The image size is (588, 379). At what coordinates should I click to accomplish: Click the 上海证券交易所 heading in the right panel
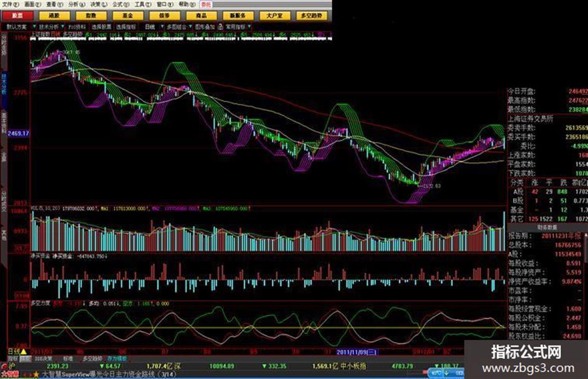click(x=530, y=119)
